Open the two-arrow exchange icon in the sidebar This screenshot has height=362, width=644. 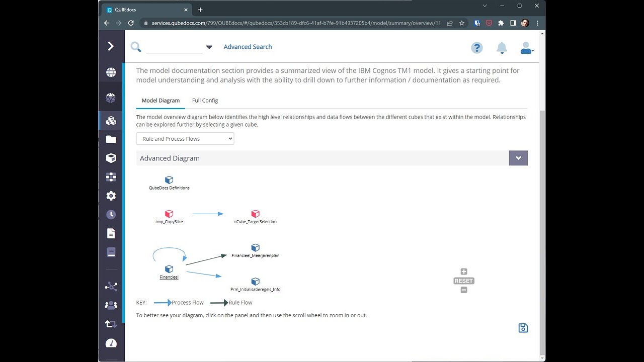click(111, 324)
